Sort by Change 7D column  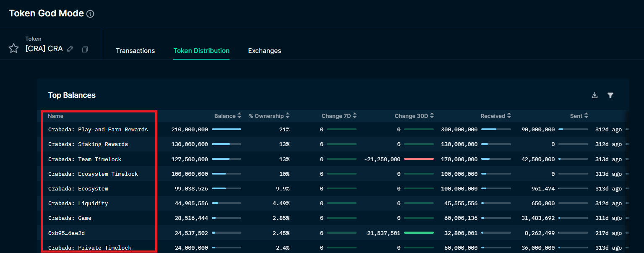(355, 116)
